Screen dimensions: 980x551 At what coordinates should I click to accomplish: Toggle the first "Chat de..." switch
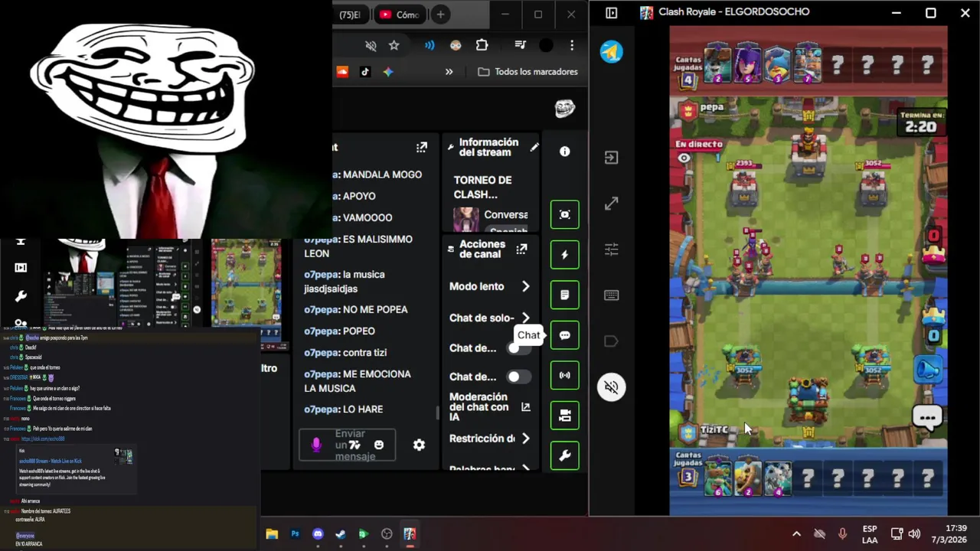[x=518, y=348]
